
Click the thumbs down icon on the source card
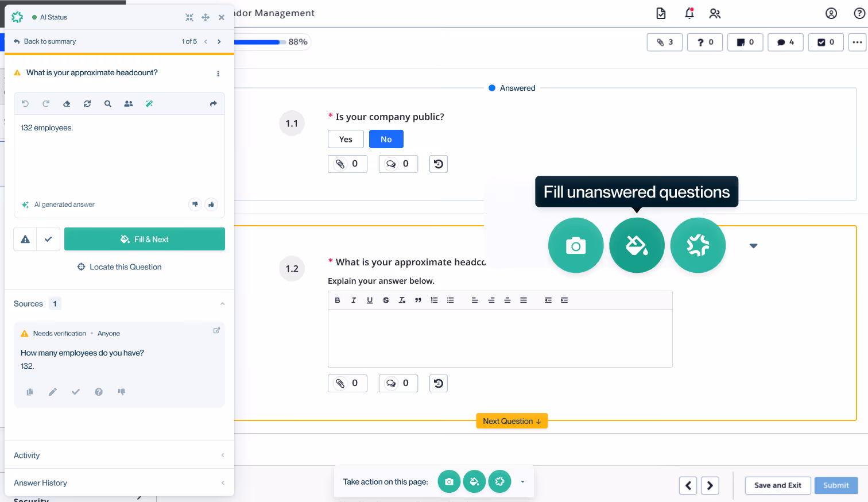[122, 392]
